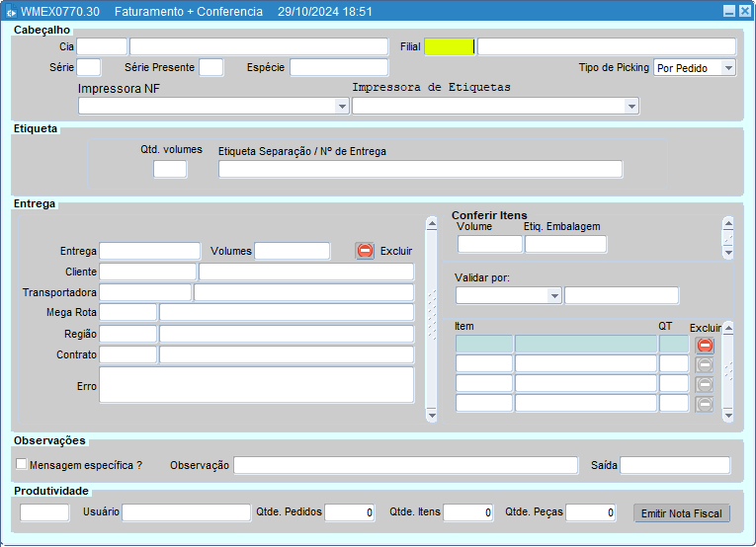Click the up arrow of Conferir Itens scrollbar
Screen dimensions: 756x547
click(728, 224)
